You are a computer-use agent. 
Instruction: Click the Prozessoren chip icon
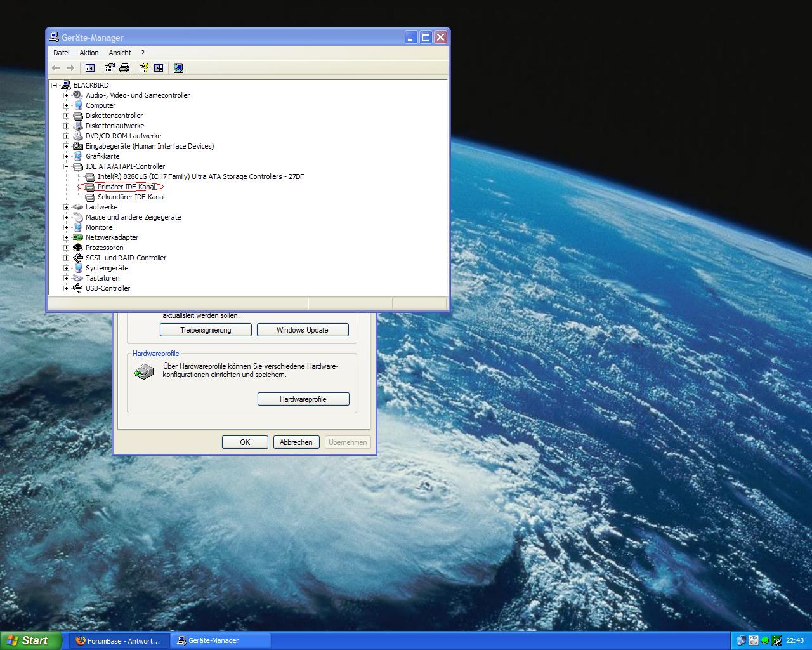click(78, 248)
